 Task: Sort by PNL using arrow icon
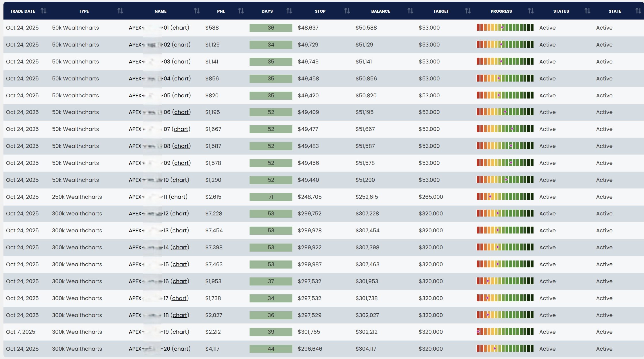[x=241, y=11]
